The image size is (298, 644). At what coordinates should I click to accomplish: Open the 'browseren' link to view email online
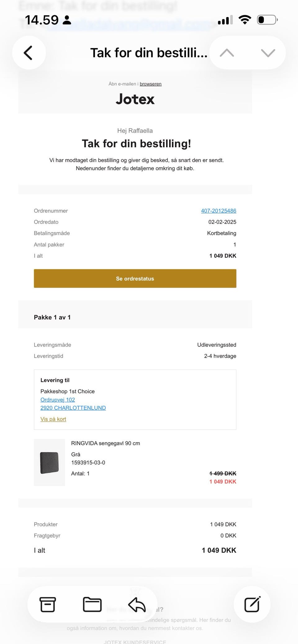151,84
